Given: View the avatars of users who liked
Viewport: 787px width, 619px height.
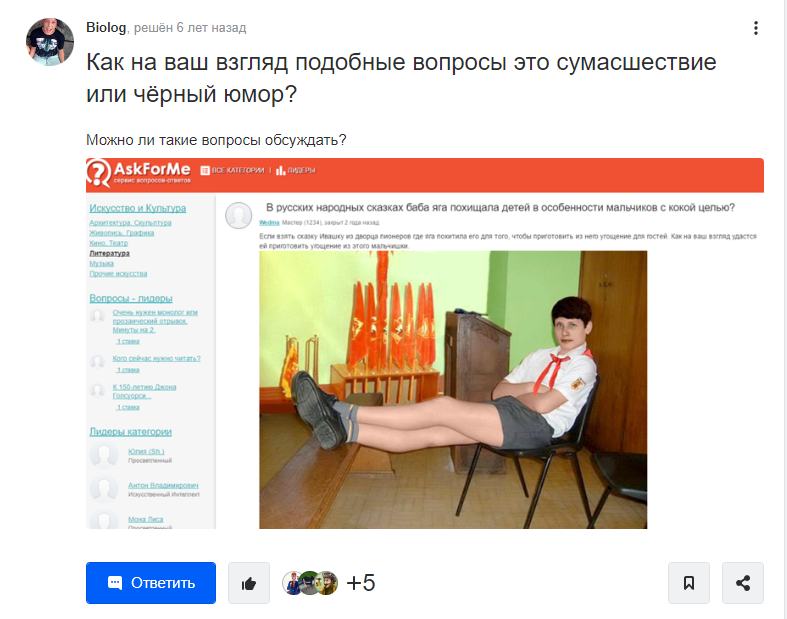Looking at the screenshot, I should (x=310, y=583).
